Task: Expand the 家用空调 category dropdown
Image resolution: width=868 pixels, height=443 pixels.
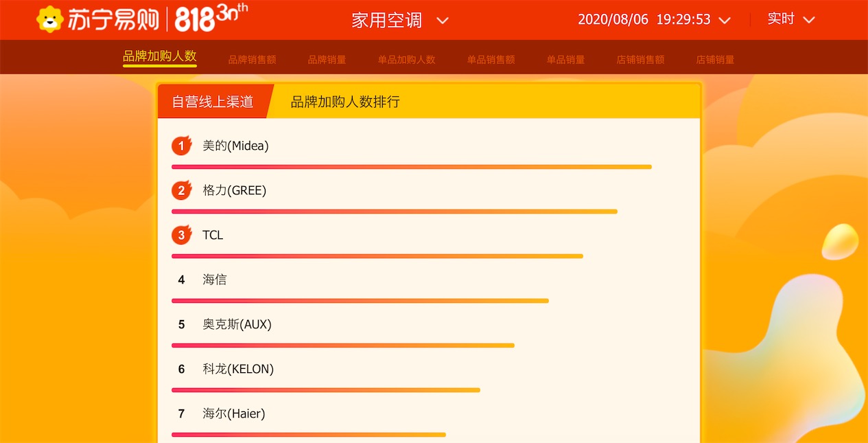Action: [x=443, y=21]
